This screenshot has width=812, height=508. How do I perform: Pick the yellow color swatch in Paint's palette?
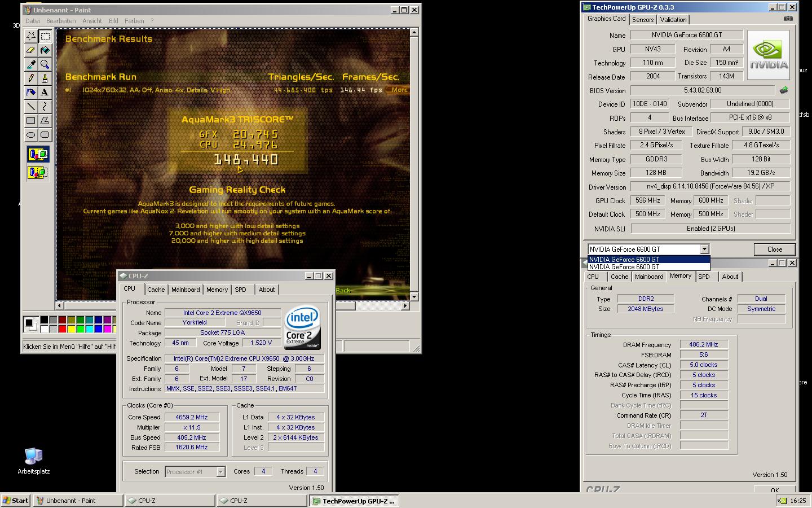[x=71, y=329]
